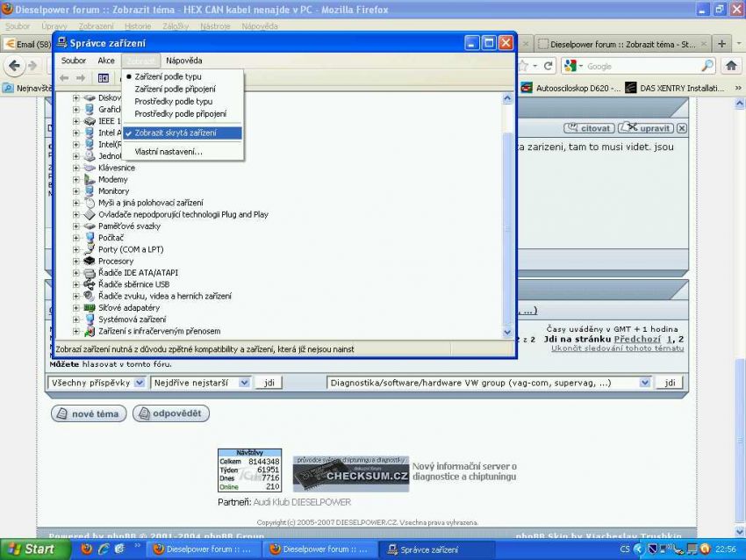Choose Vlastní nastavení… menu entry
The height and width of the screenshot is (560, 746).
(168, 152)
